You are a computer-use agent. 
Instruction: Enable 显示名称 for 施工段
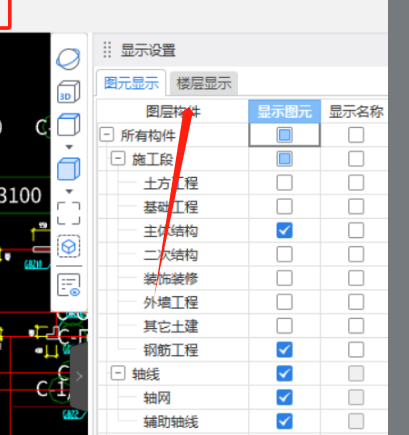(x=356, y=159)
